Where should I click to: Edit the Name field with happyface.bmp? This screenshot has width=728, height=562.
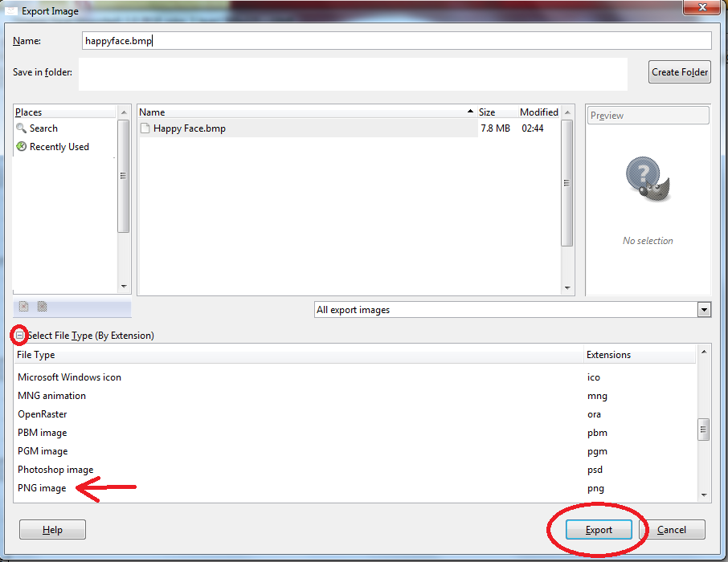point(396,41)
